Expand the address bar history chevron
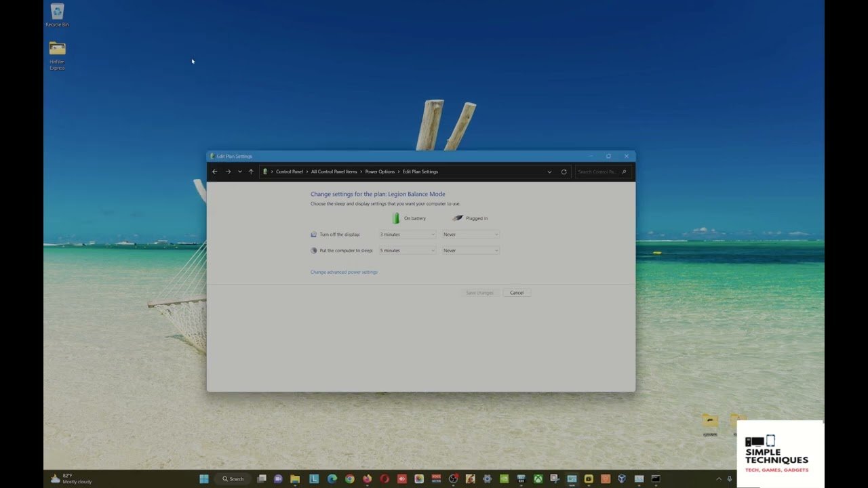 (x=549, y=171)
